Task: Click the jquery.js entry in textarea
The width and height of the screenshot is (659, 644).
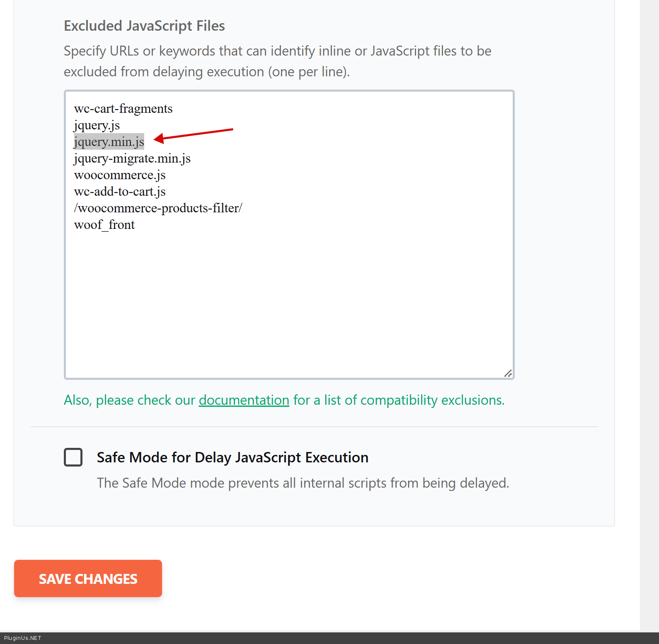Action: coord(97,125)
